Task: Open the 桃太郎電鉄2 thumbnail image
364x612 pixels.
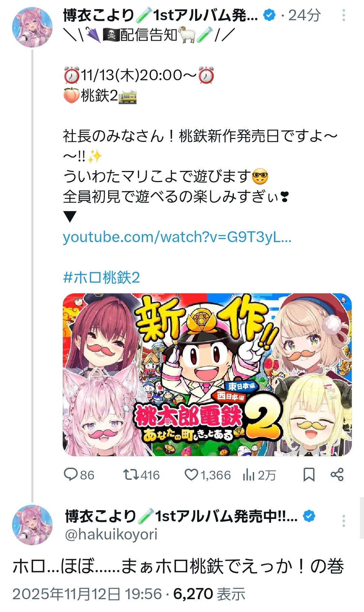Action: coord(207,375)
